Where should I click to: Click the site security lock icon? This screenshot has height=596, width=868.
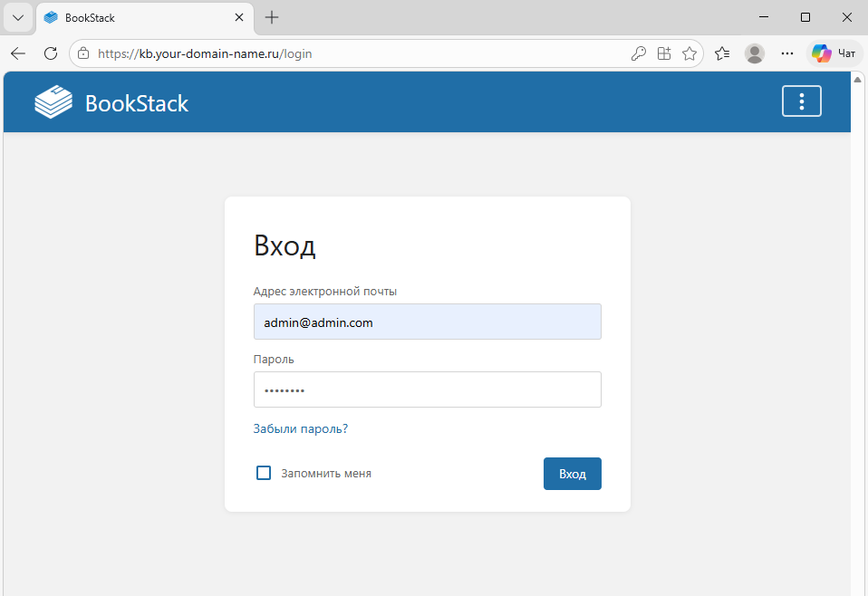pyautogui.click(x=82, y=53)
